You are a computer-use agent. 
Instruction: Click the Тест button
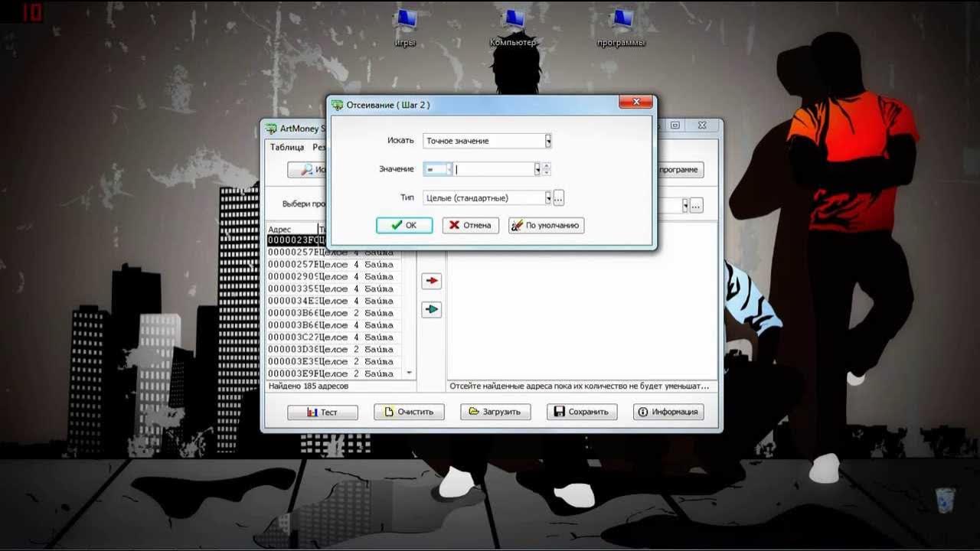click(x=322, y=412)
